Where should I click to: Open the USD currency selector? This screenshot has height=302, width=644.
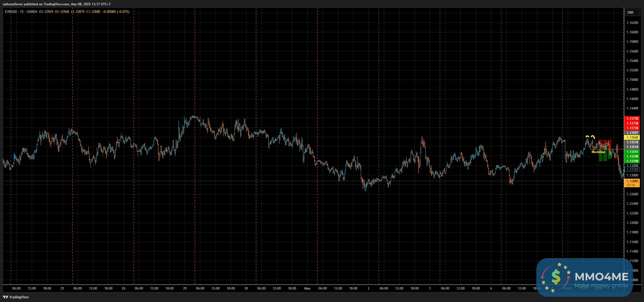coord(630,12)
